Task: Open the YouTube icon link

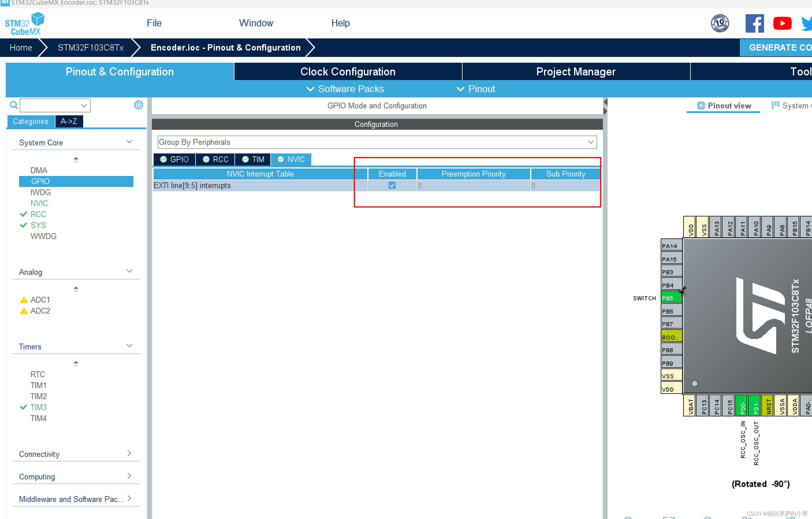Action: tap(782, 23)
